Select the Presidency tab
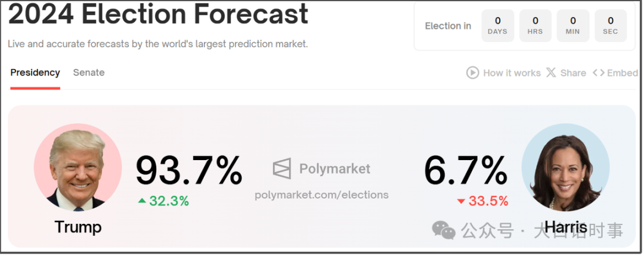This screenshot has width=644, height=256. pos(35,73)
